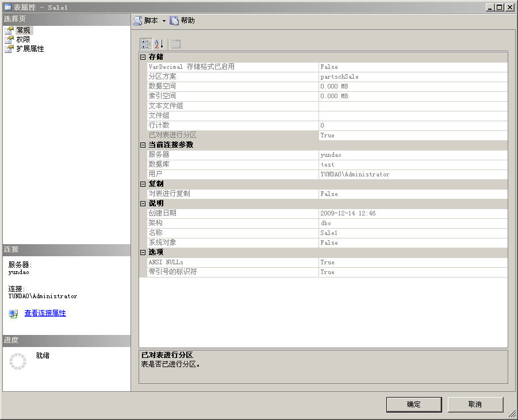Open the 查看连接属性 link
This screenshot has height=420, width=518.
(x=45, y=313)
